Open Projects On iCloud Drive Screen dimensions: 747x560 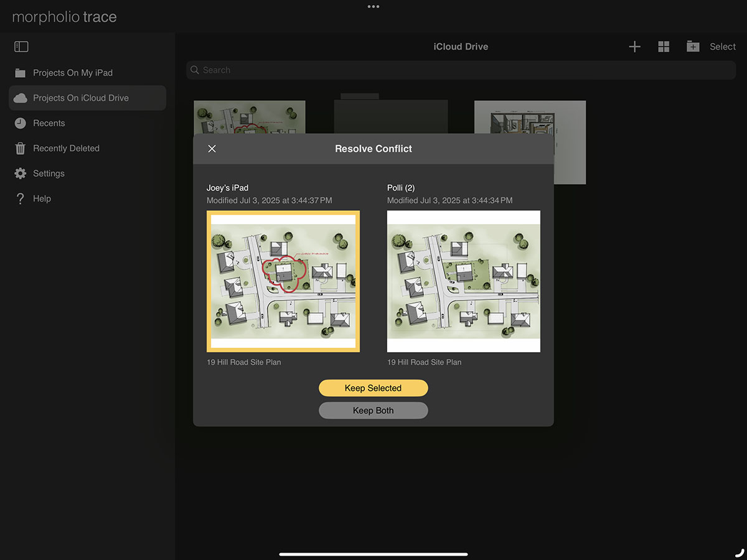click(x=81, y=98)
